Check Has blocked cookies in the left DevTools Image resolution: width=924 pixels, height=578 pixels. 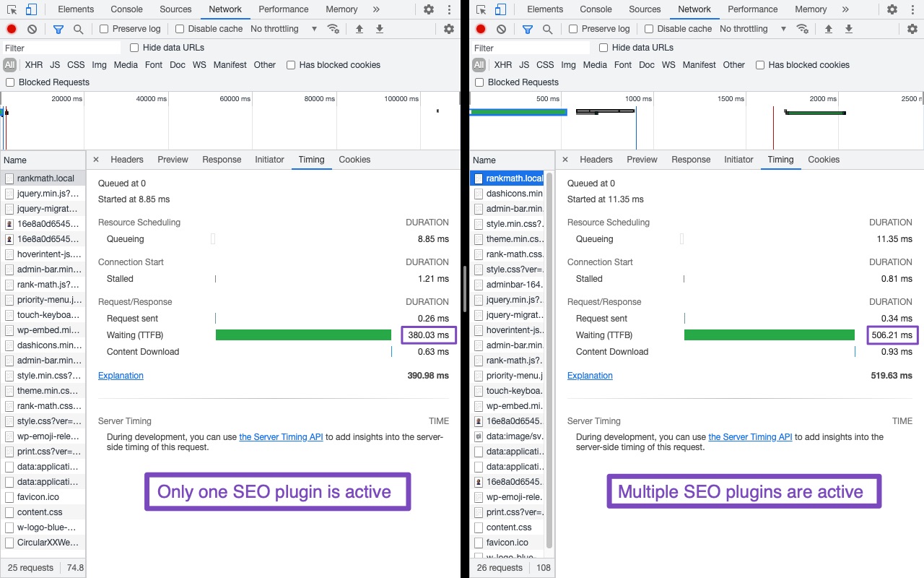pyautogui.click(x=291, y=65)
